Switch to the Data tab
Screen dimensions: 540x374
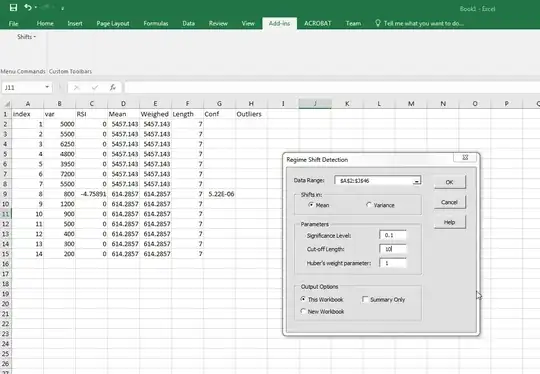click(x=188, y=23)
